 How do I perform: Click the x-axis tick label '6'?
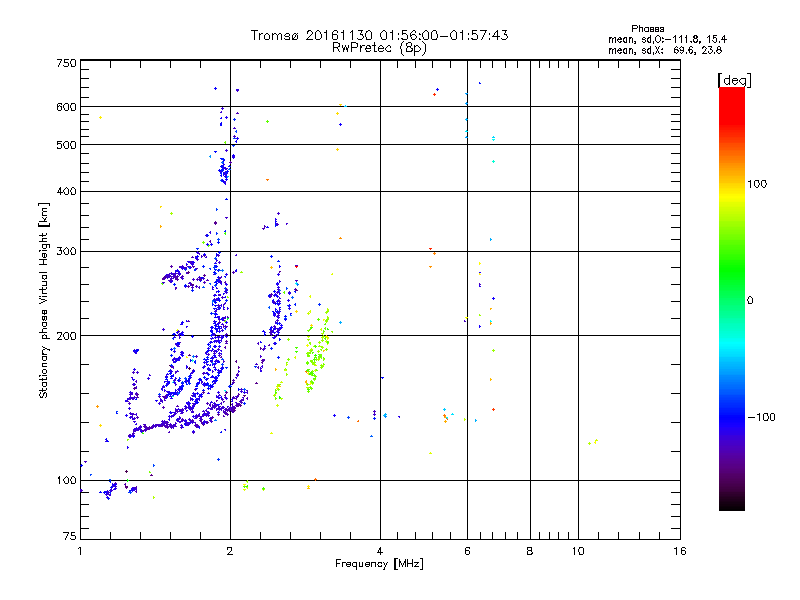467,551
